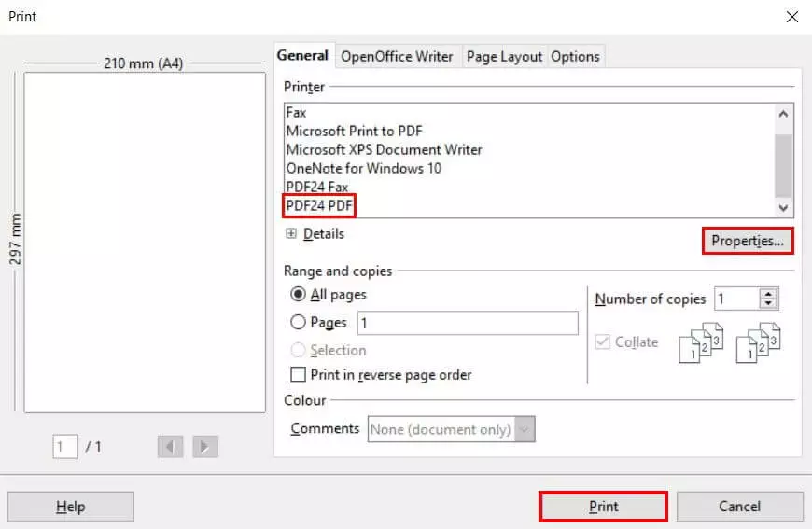This screenshot has width=812, height=529.
Task: Choose Microsoft Print to PDF printer
Action: click(354, 131)
